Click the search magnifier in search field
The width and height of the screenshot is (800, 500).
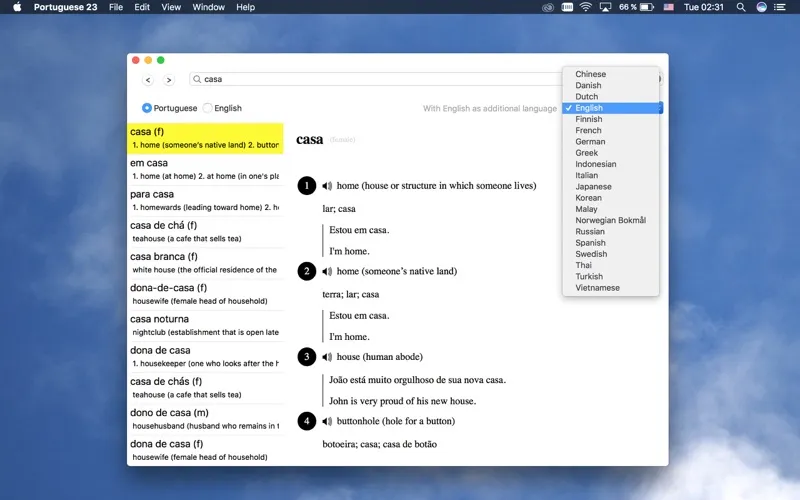(197, 79)
